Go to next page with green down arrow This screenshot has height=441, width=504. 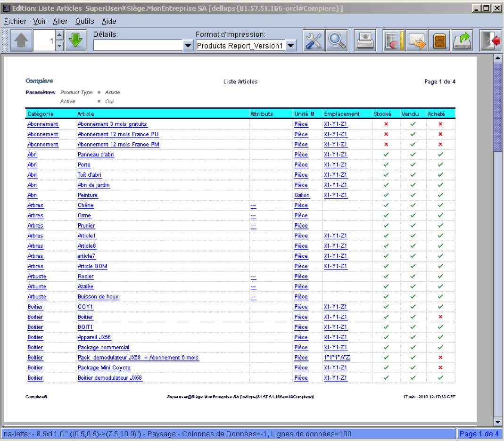(76, 41)
